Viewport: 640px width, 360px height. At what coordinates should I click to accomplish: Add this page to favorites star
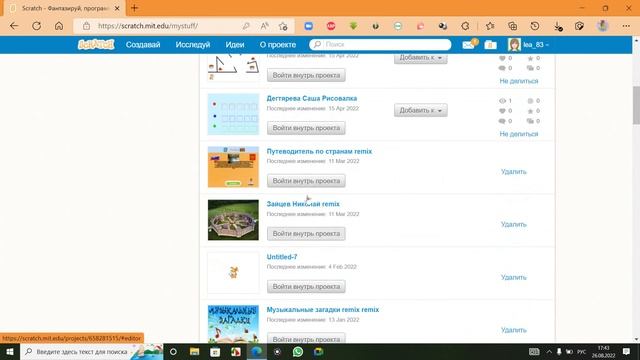[x=283, y=26]
